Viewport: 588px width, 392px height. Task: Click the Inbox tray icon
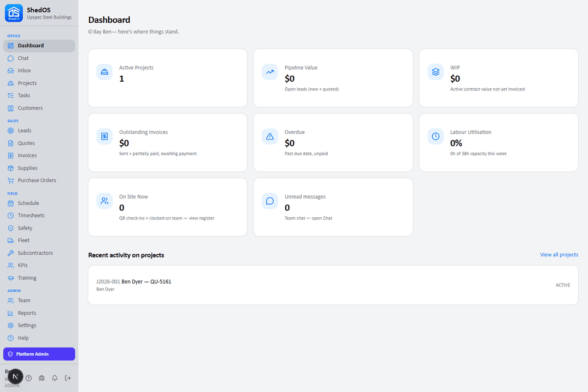click(x=10, y=71)
